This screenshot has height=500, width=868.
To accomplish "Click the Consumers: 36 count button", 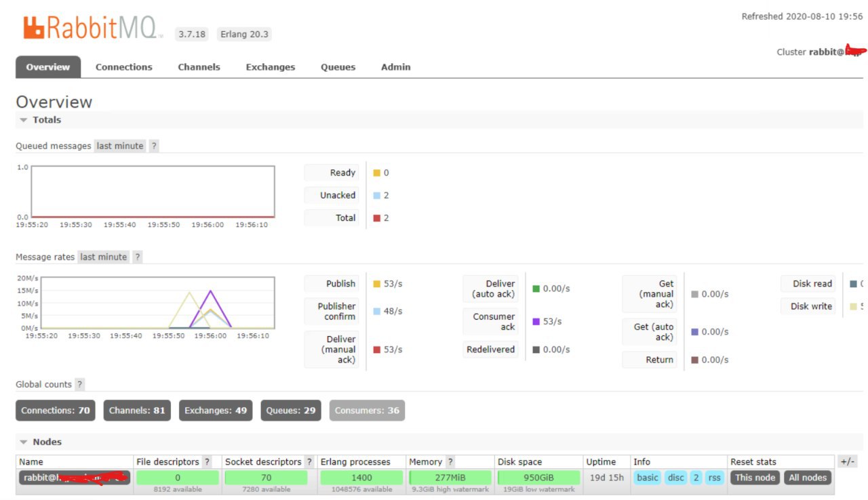I will pyautogui.click(x=367, y=411).
